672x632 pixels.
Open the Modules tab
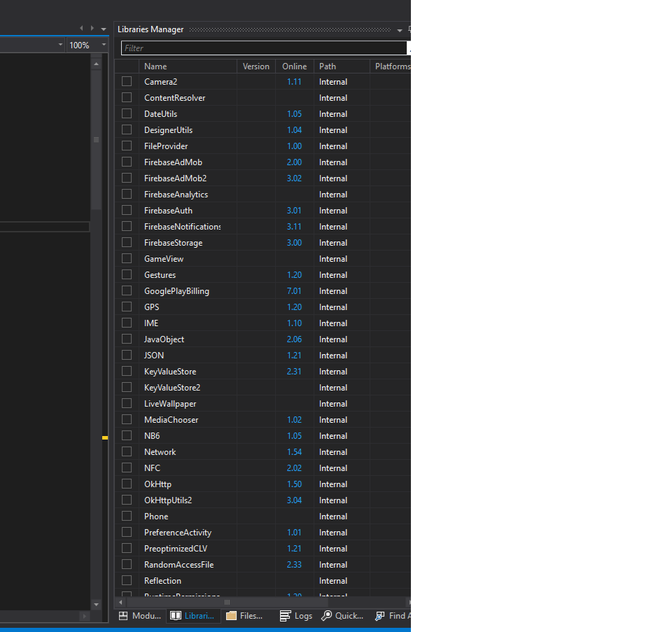140,616
